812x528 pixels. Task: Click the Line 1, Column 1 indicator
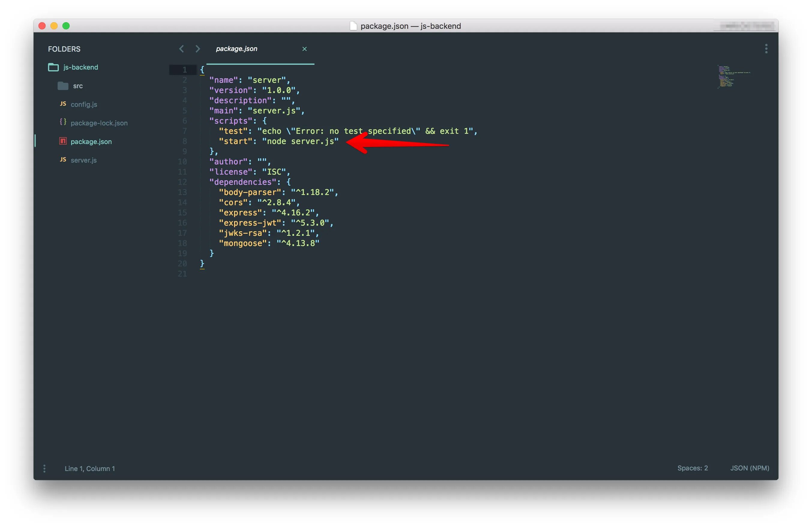tap(90, 468)
